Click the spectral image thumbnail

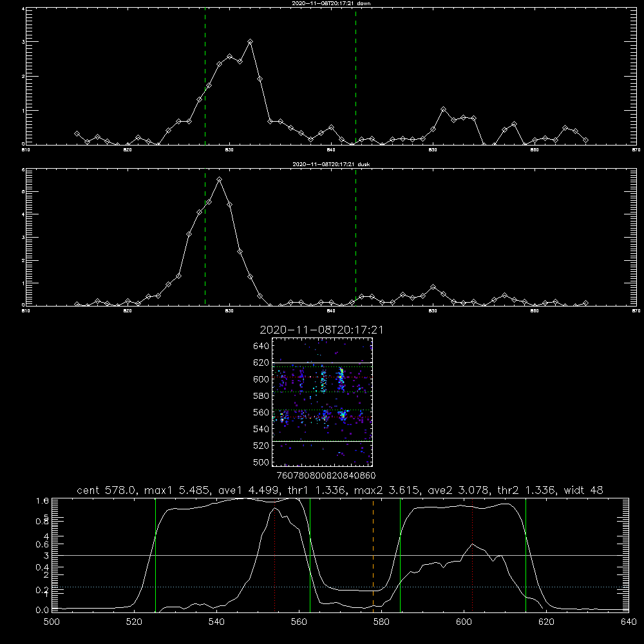322,402
